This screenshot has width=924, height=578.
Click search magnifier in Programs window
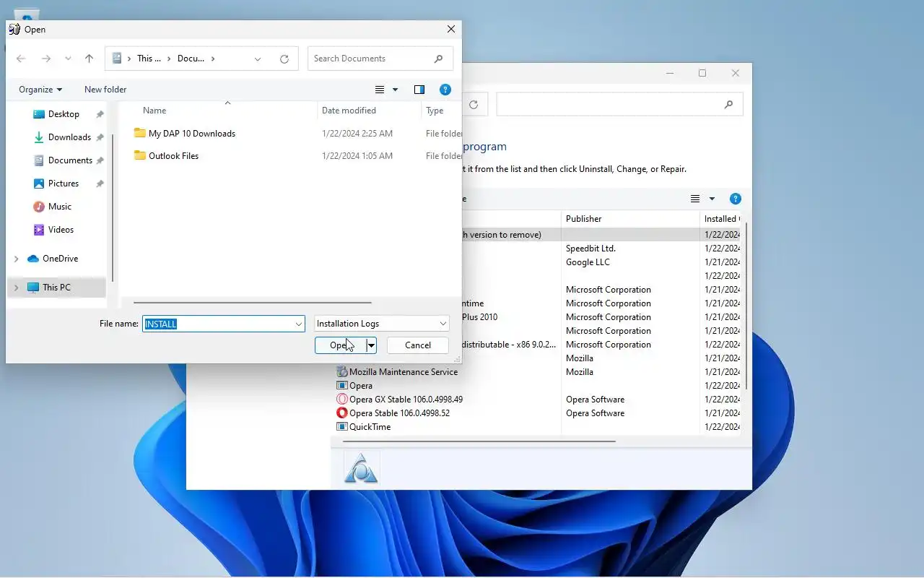click(728, 105)
